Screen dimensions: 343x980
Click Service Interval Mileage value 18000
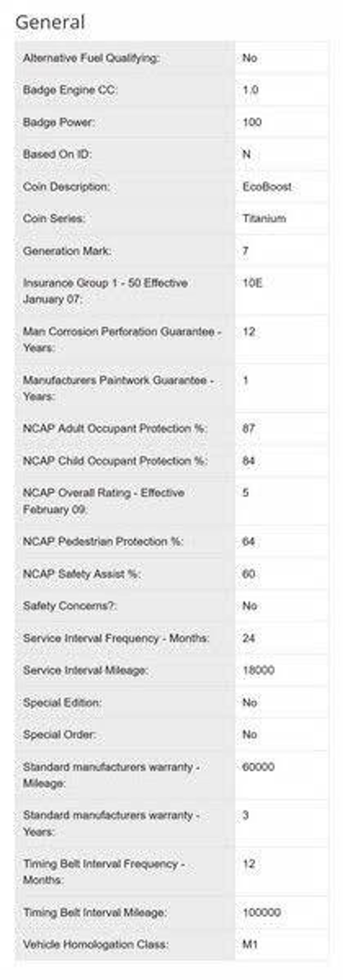pyautogui.click(x=258, y=670)
